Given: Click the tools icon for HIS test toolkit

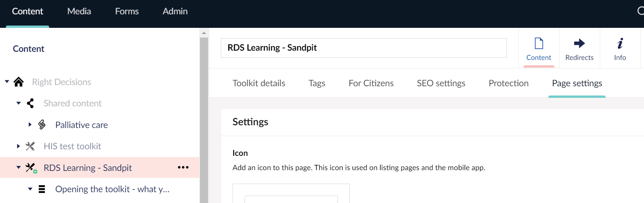Looking at the screenshot, I should click(30, 146).
